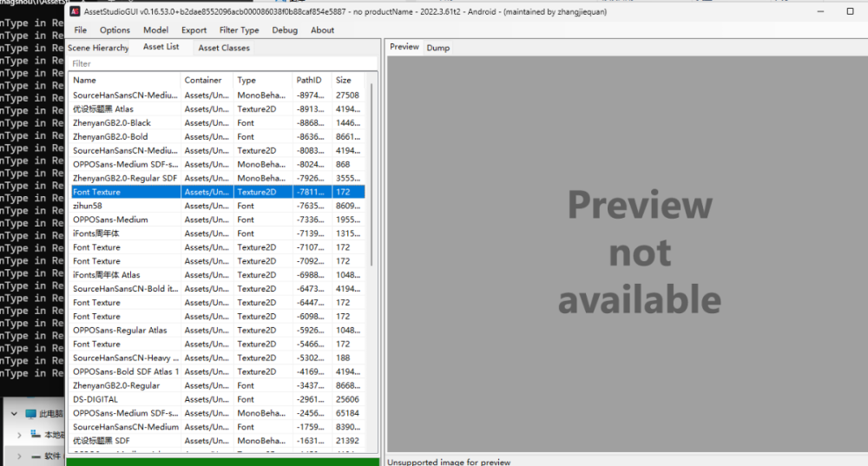
Task: Switch to the Dump tab
Action: [437, 48]
